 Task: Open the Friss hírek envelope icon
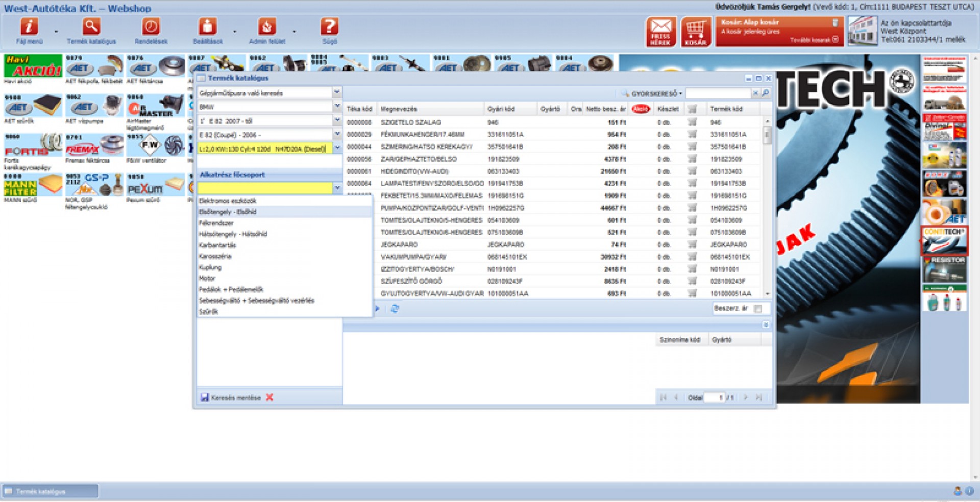[x=661, y=32]
